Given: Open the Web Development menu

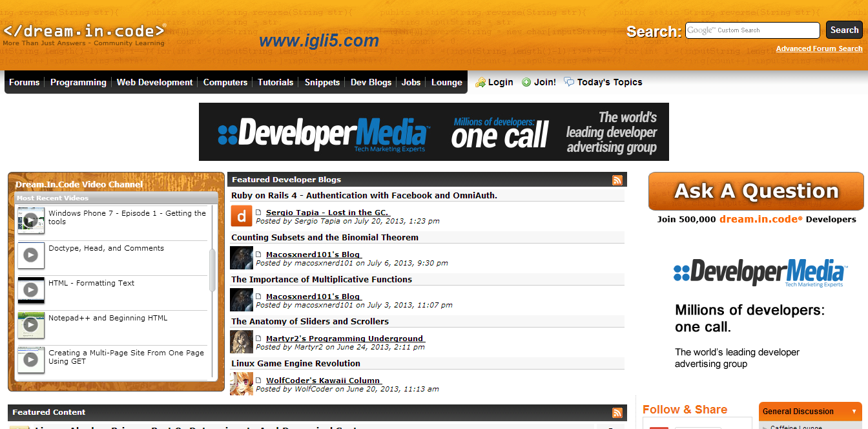Looking at the screenshot, I should (154, 82).
